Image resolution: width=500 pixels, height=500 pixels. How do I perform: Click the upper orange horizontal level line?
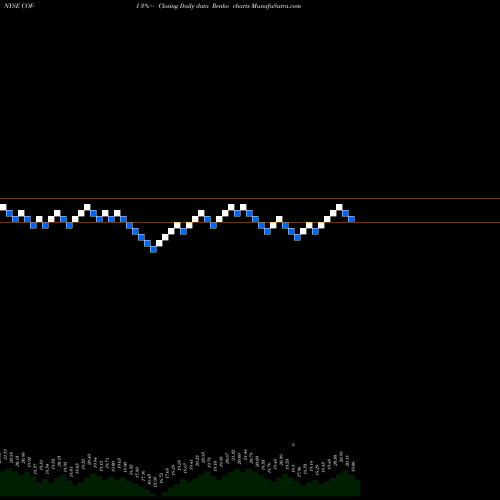(x=250, y=199)
